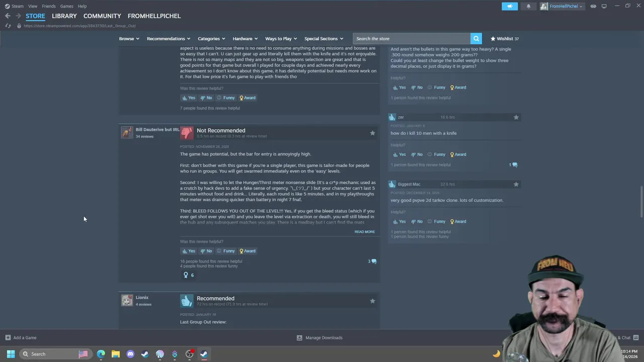This screenshot has height=362, width=644.
Task: Expand the Browse dropdown
Action: pos(129,39)
